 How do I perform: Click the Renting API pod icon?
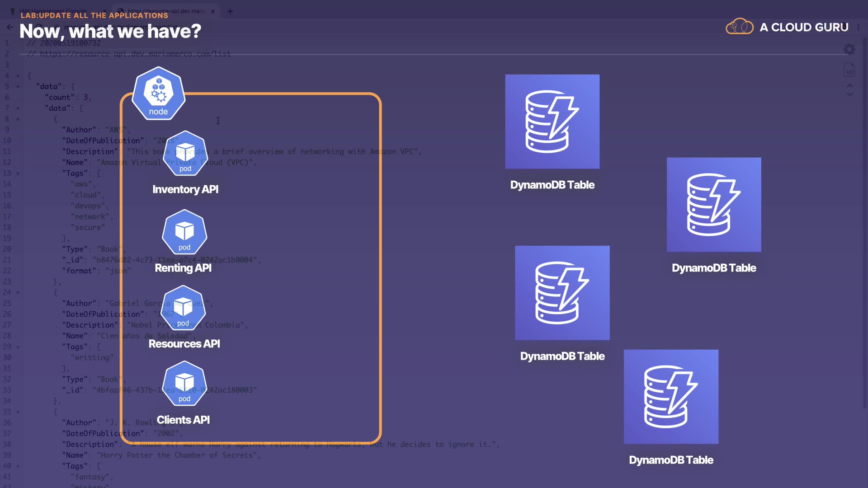[x=184, y=232]
